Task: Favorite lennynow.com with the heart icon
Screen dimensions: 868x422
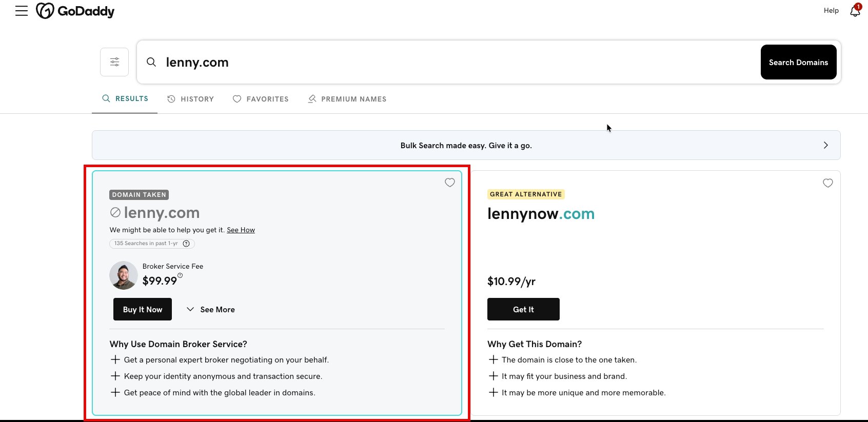Action: tap(828, 183)
